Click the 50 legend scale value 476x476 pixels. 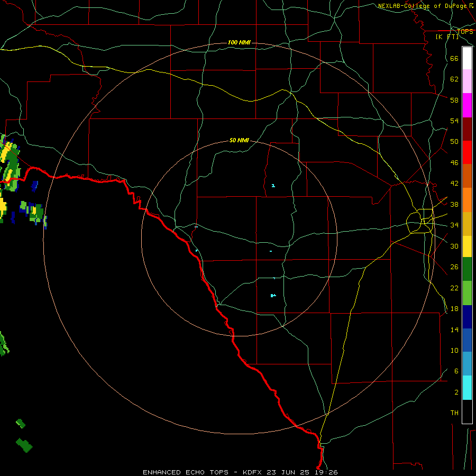coord(454,142)
